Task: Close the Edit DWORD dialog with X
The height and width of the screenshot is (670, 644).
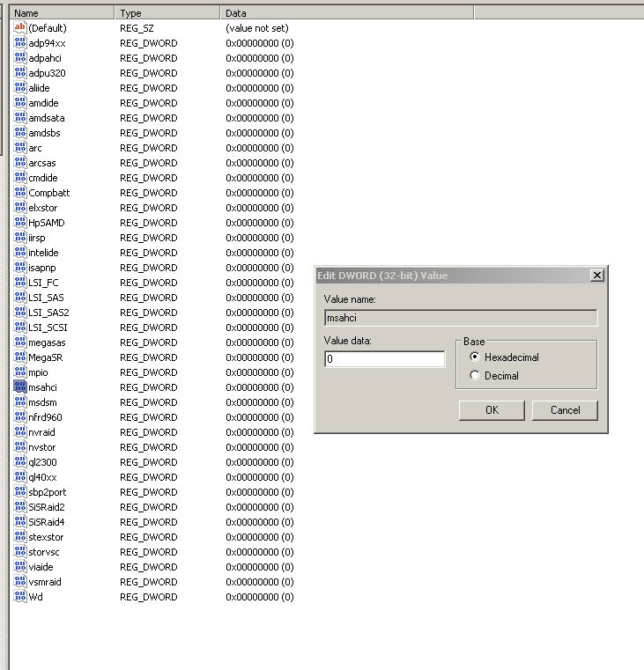Action: 596,276
